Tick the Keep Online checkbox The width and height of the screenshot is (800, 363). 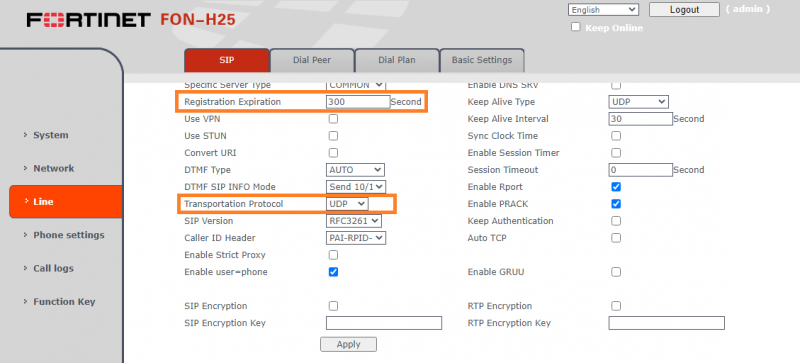[x=576, y=27]
